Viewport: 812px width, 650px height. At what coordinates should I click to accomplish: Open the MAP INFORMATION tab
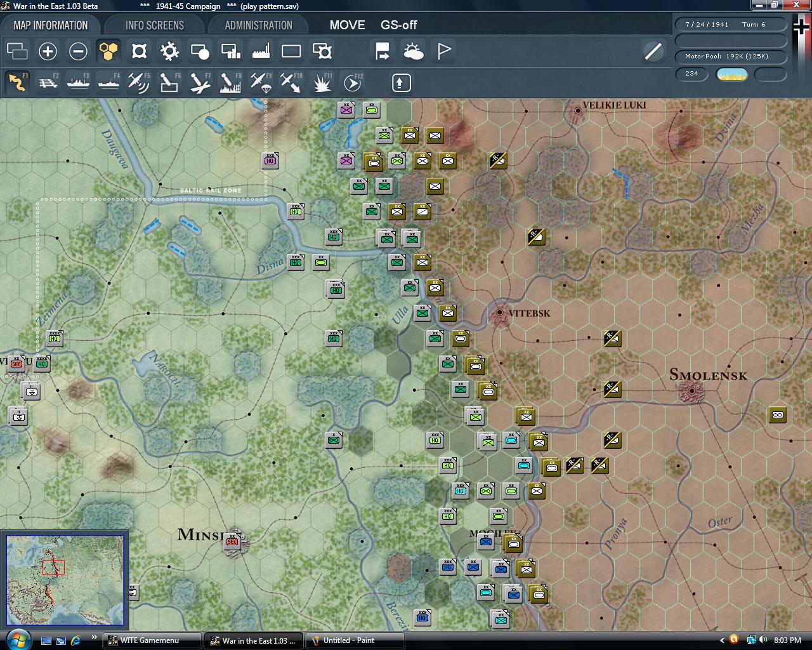[51, 25]
